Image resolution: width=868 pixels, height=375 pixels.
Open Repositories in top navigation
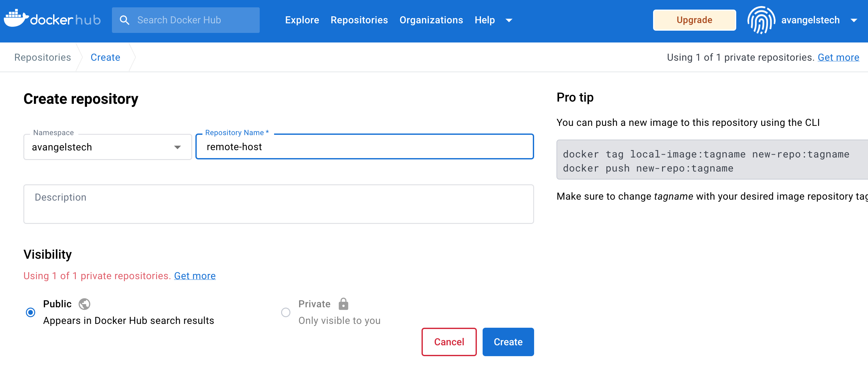[x=359, y=20]
